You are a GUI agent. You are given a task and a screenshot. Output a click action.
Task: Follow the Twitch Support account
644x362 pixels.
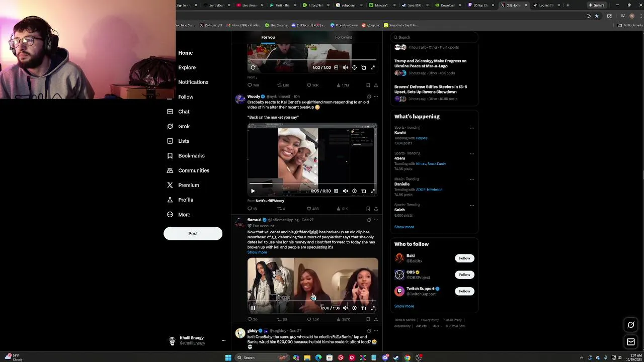464,291
